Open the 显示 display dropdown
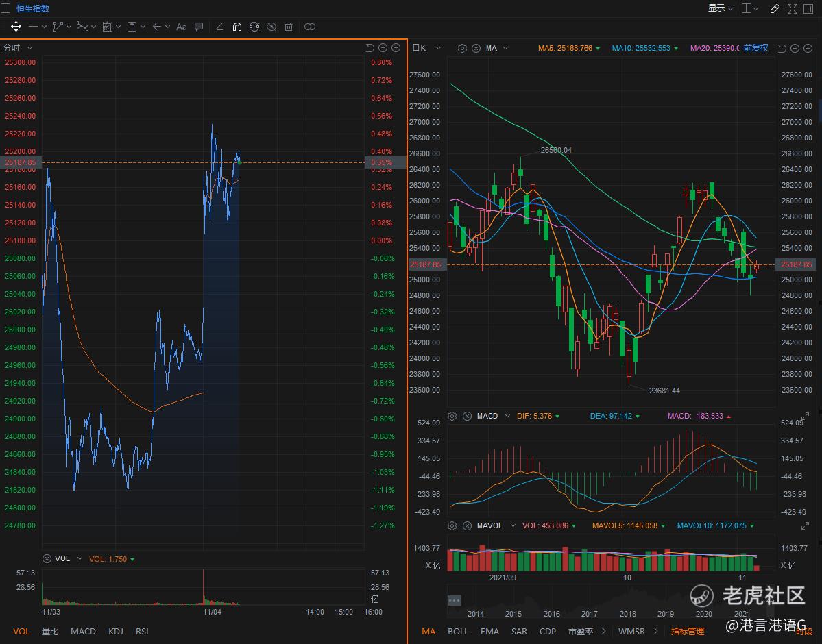Screen dimensions: 822x644 coord(721,8)
